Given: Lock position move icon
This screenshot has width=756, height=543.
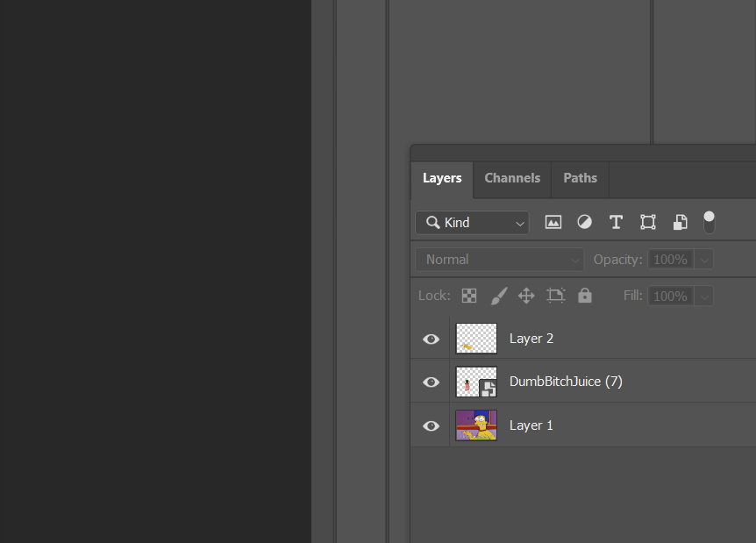Looking at the screenshot, I should click(526, 296).
